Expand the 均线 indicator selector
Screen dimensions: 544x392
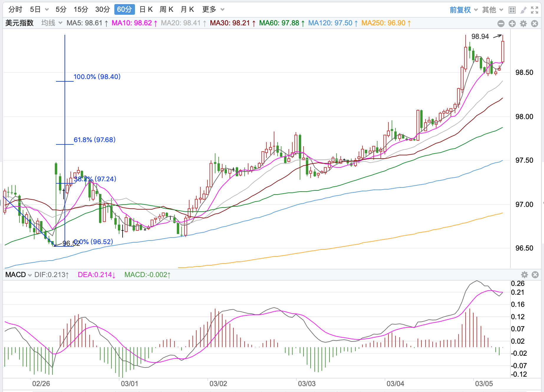tap(52, 23)
